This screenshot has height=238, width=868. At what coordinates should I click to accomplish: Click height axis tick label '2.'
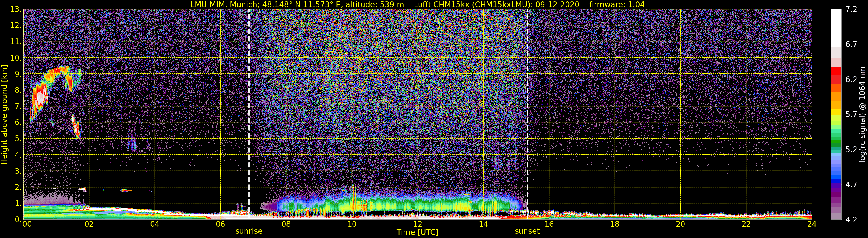pos(18,188)
